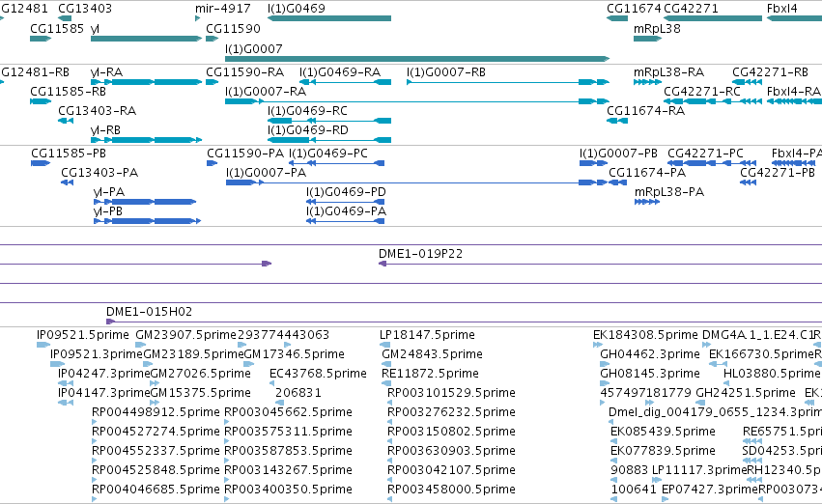Open EST HL03880.5prime label
822x504 pixels.
pos(772,374)
